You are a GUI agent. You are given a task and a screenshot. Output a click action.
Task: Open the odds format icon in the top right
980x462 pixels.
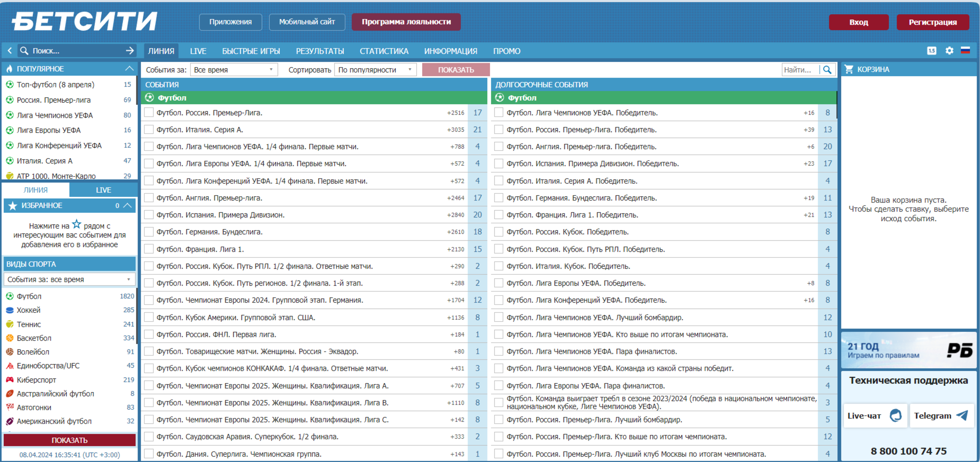(x=932, y=51)
